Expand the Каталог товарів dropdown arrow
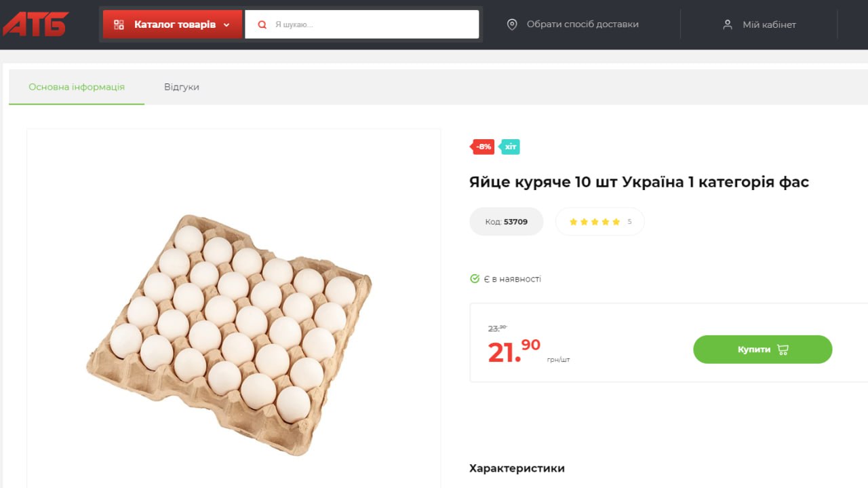Viewport: 868px width, 488px height. [x=226, y=25]
